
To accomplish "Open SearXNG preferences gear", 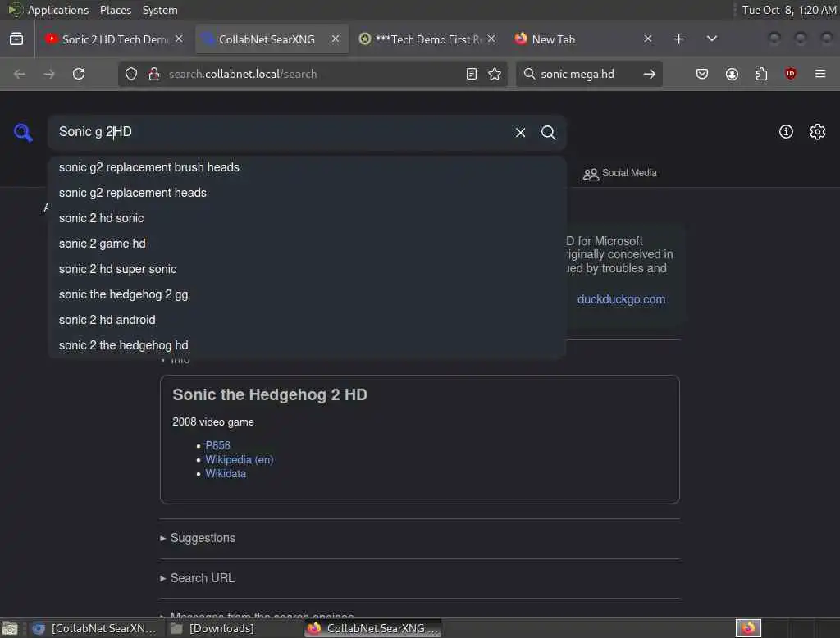I will click(817, 132).
